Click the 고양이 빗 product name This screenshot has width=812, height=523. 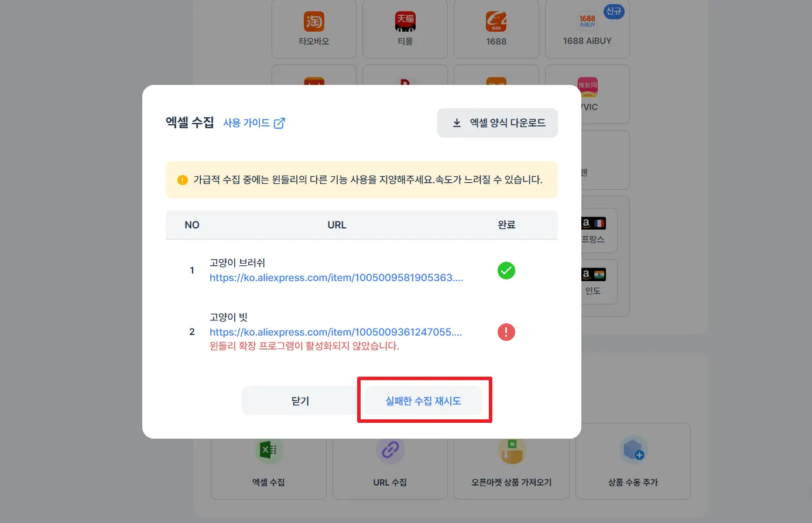(228, 317)
